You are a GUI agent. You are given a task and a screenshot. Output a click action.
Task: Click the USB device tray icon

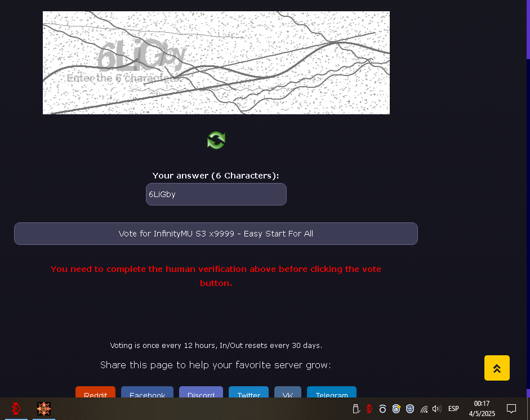tap(356, 409)
